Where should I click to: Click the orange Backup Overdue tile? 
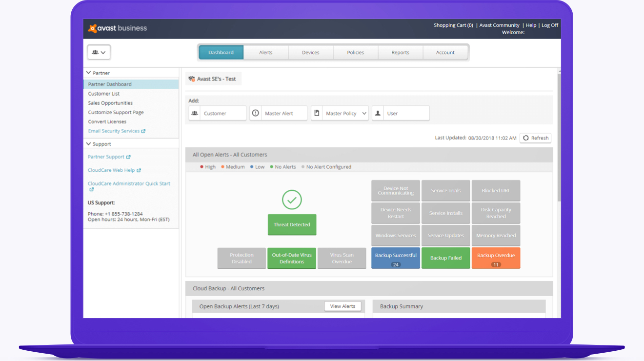(x=496, y=258)
